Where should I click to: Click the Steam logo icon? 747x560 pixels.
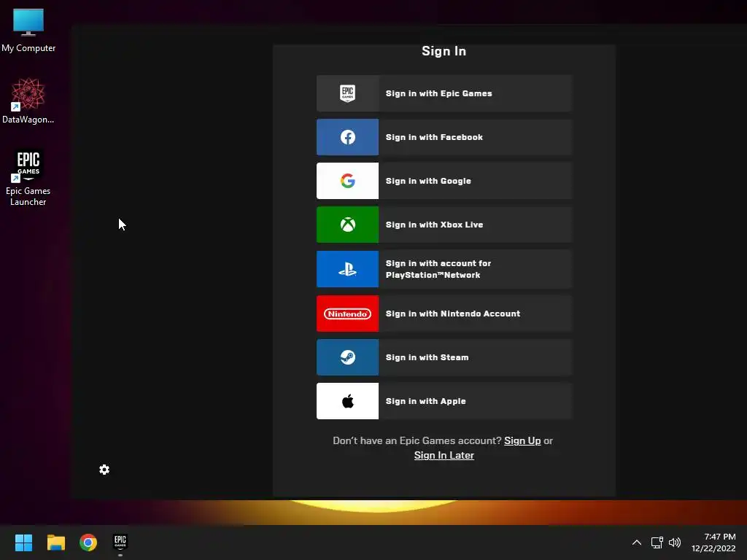[347, 357]
